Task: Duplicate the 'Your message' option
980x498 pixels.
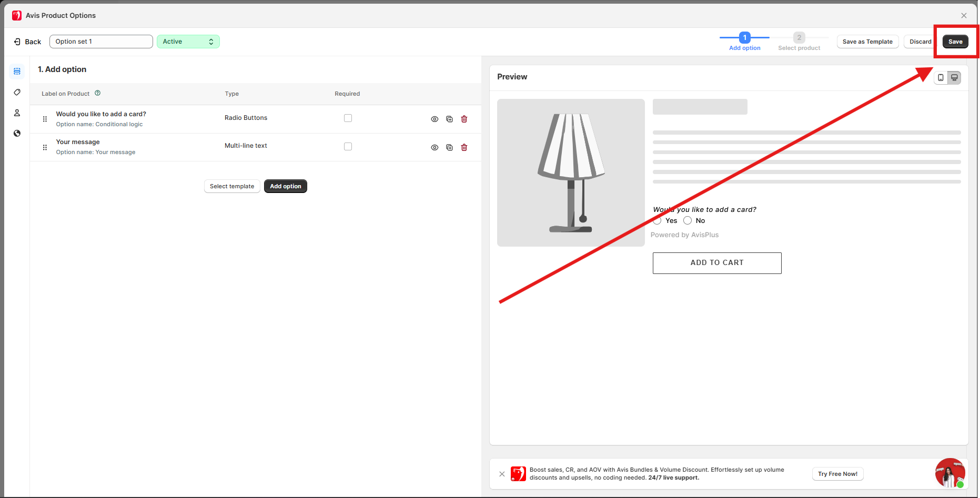Action: 449,148
